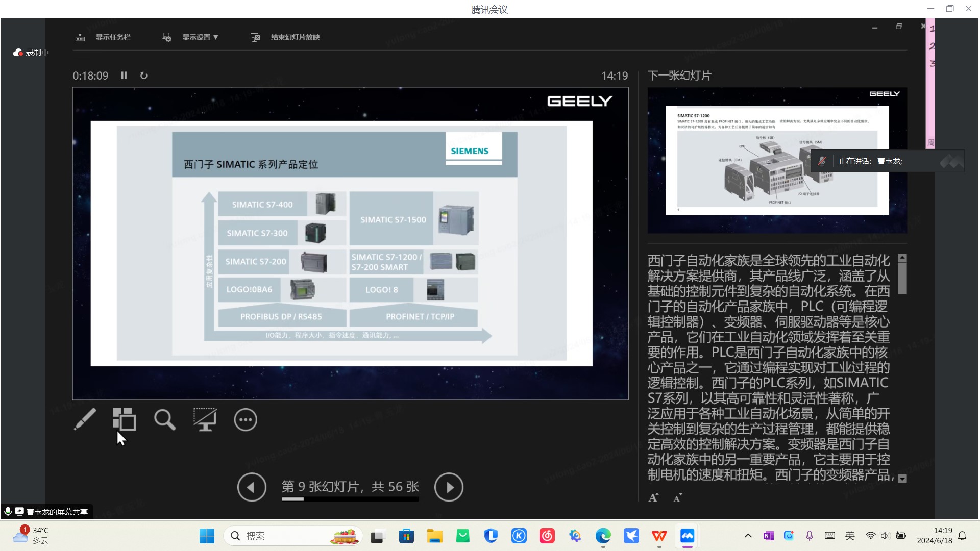Click the current slide preview
The image size is (980, 551).
tap(350, 243)
